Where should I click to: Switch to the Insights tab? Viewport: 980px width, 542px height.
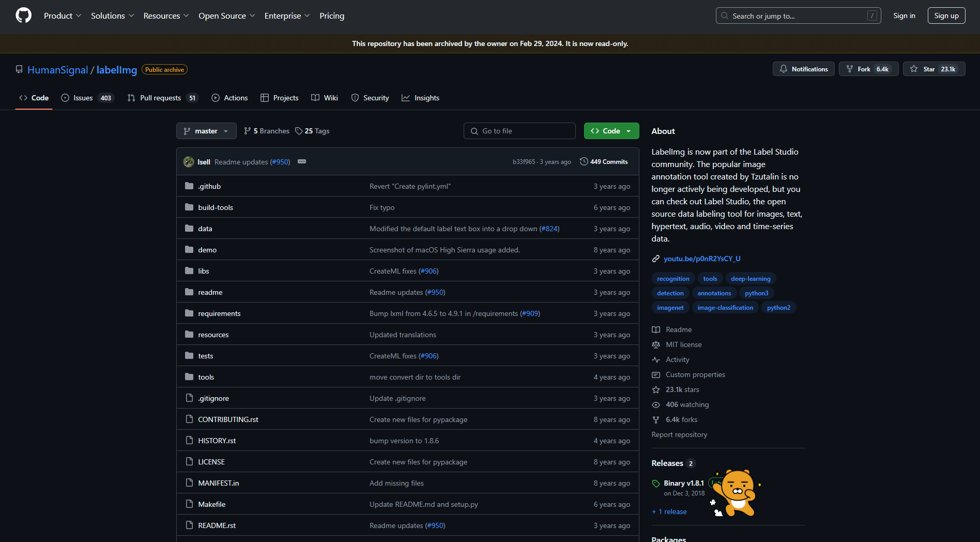(421, 98)
